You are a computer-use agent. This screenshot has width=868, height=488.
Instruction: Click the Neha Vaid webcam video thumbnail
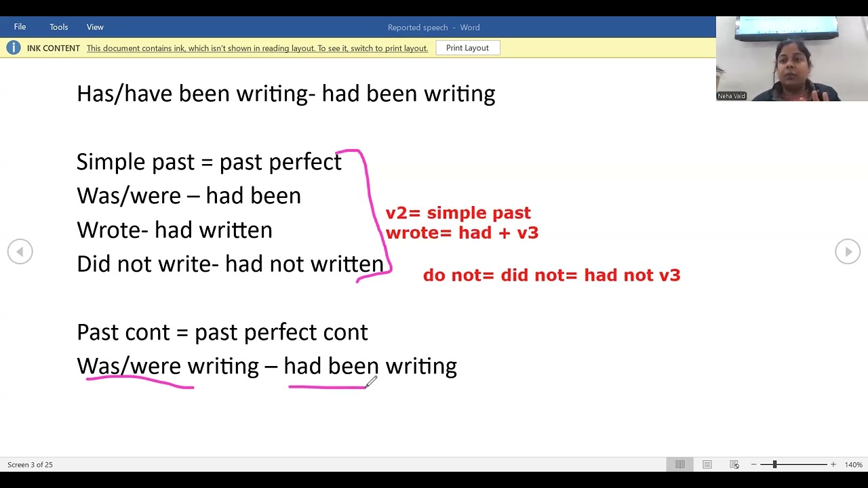791,59
